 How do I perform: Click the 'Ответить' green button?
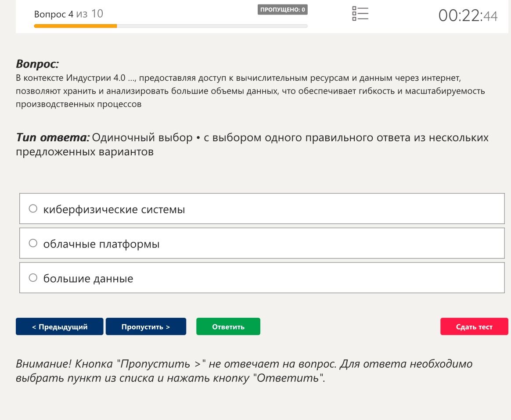tap(228, 327)
